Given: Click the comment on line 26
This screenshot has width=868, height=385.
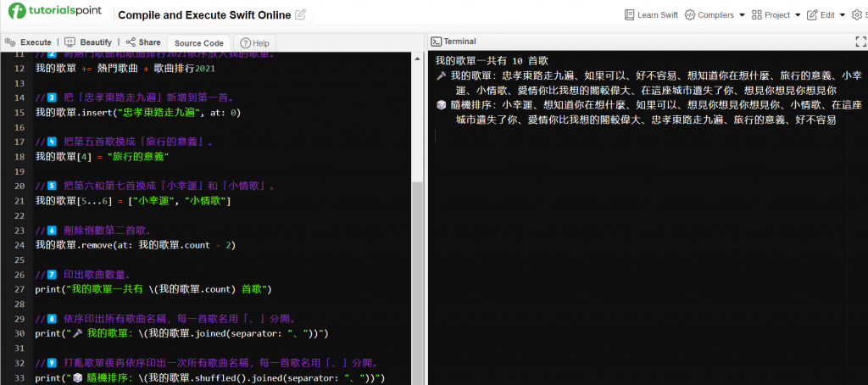Looking at the screenshot, I should click(x=83, y=274).
